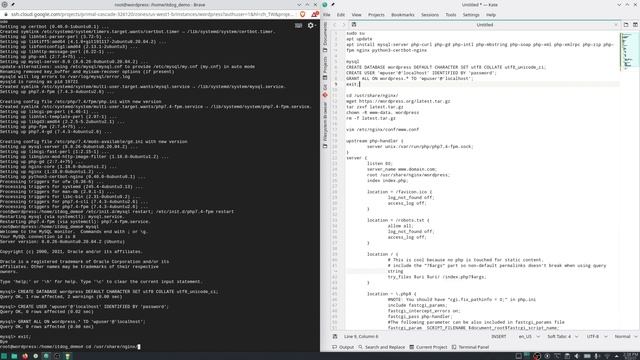640x360 pixels.
Task: Click the 'vim /etc/nginx/conf/www.conf' line
Action: pyautogui.click(x=382, y=129)
